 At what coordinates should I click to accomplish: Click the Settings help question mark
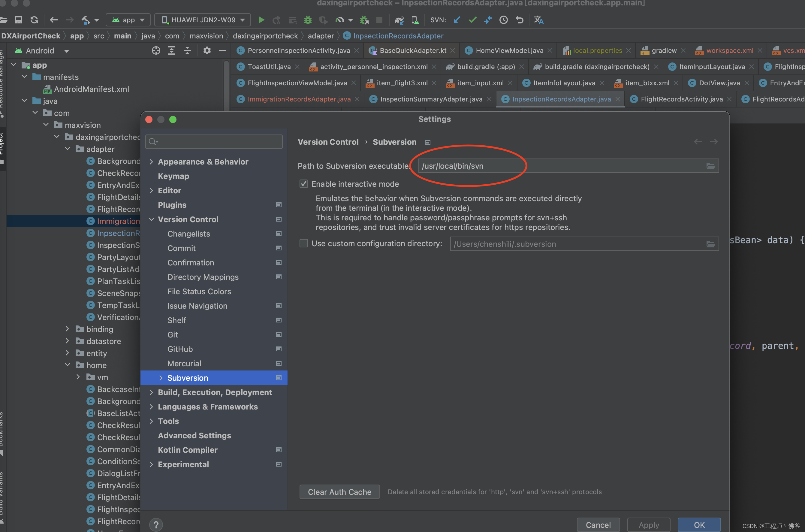point(156,525)
